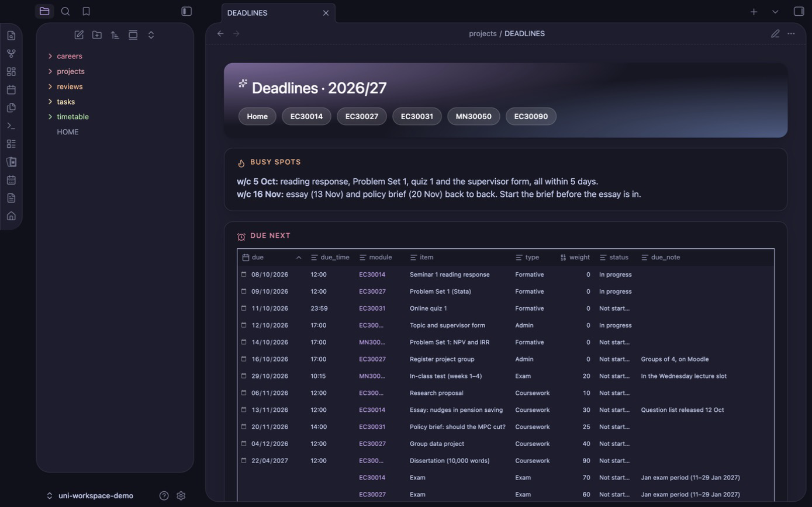Create a new canvas from the ribbon
Screen dimensions: 812x507
click(x=11, y=72)
